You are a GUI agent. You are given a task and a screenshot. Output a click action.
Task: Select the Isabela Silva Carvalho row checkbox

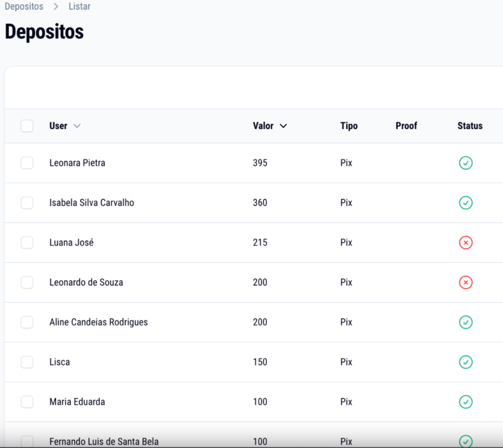[x=27, y=202]
